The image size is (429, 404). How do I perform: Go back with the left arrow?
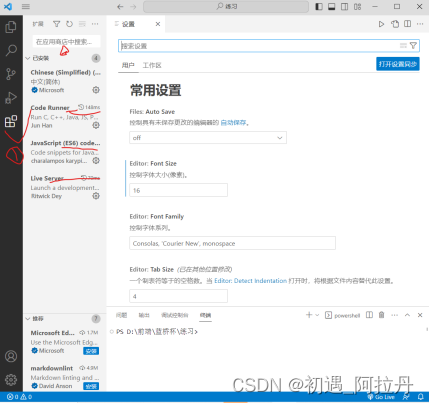pos(120,7)
